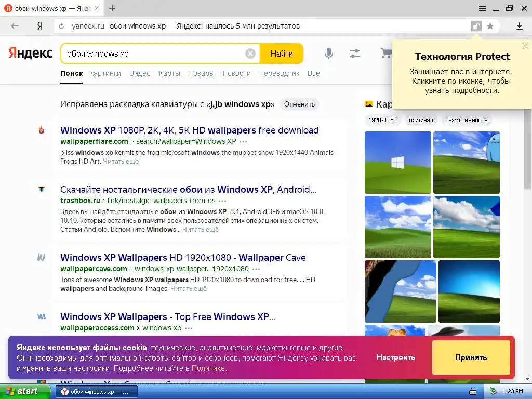Click the scroll down arrow of scrollbar
Screen dimensions: 532x399
[528, 379]
